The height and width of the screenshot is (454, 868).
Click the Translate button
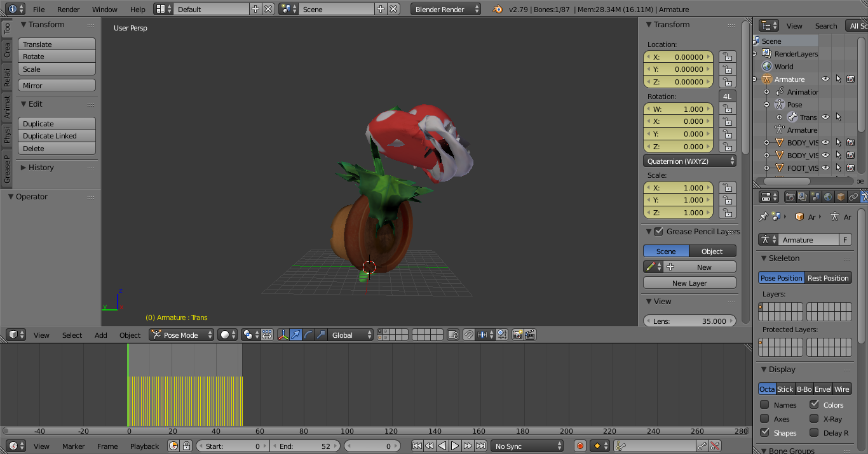tap(57, 44)
